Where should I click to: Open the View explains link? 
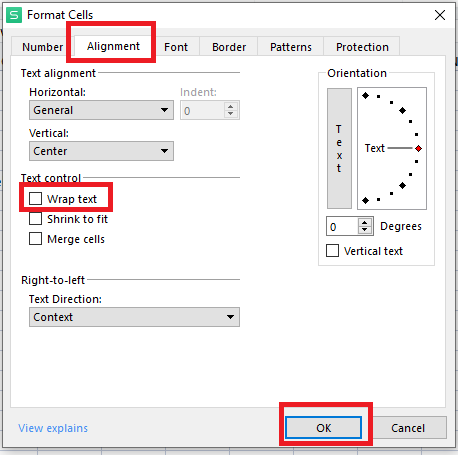[53, 428]
